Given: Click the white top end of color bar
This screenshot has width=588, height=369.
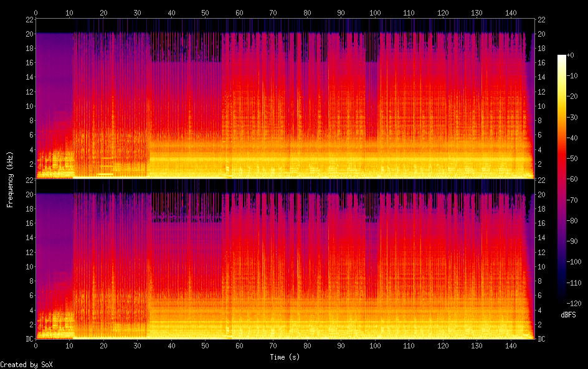Looking at the screenshot, I should (562, 57).
